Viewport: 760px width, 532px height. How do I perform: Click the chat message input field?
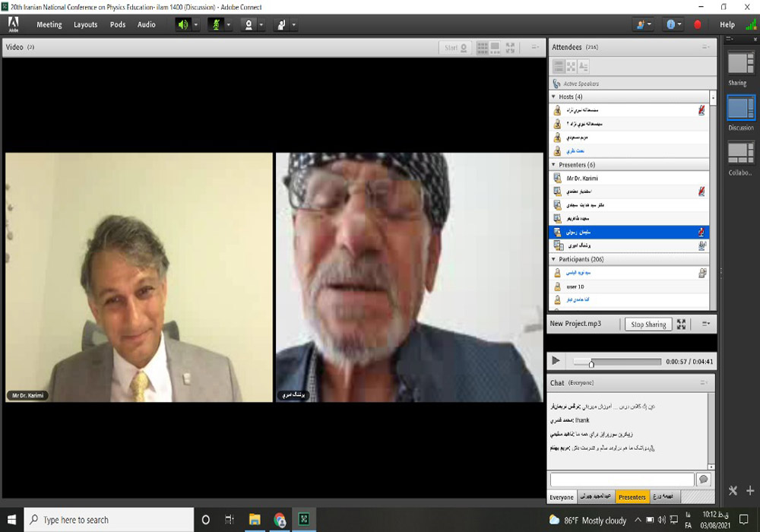pos(622,480)
